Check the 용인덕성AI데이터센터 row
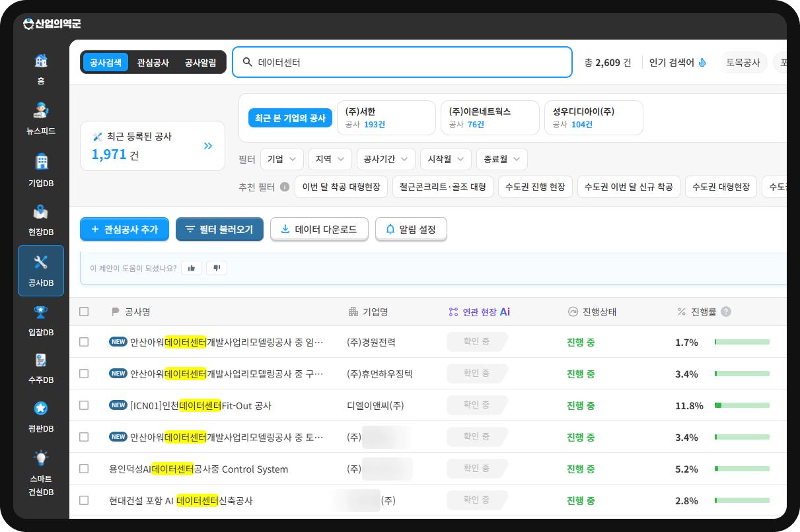Screen dimensions: 800x532 point(84,469)
